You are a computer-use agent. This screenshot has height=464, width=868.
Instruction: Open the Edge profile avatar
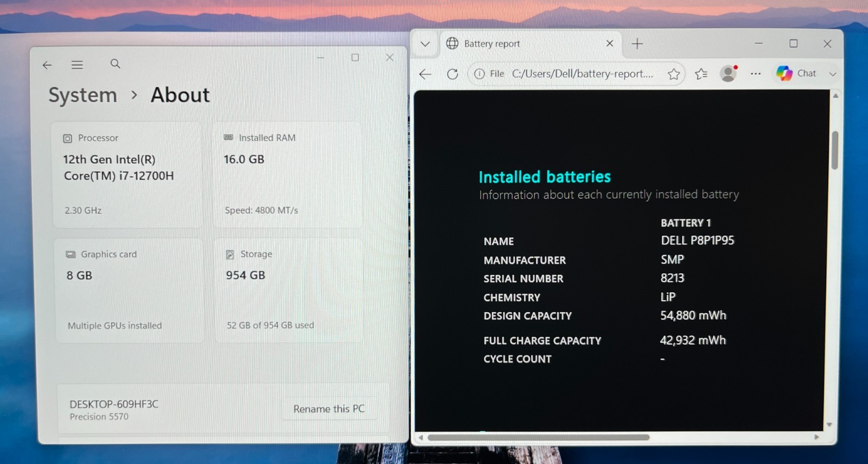pyautogui.click(x=728, y=73)
